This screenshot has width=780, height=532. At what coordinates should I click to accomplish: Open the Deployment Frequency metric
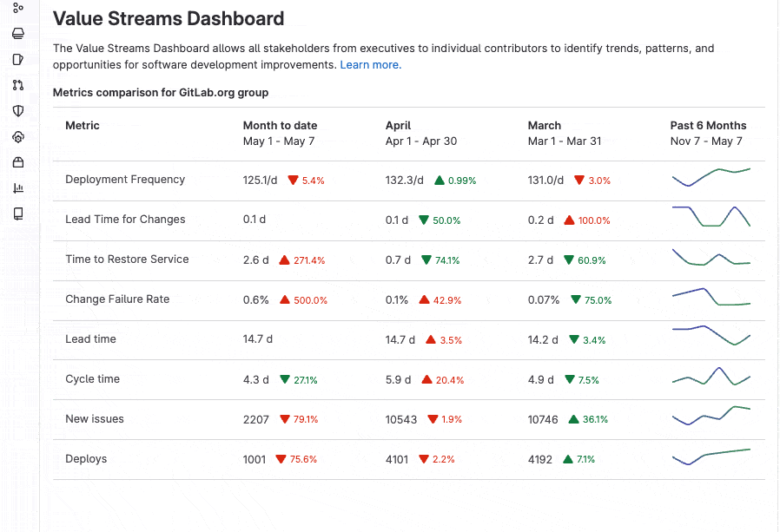tap(124, 180)
